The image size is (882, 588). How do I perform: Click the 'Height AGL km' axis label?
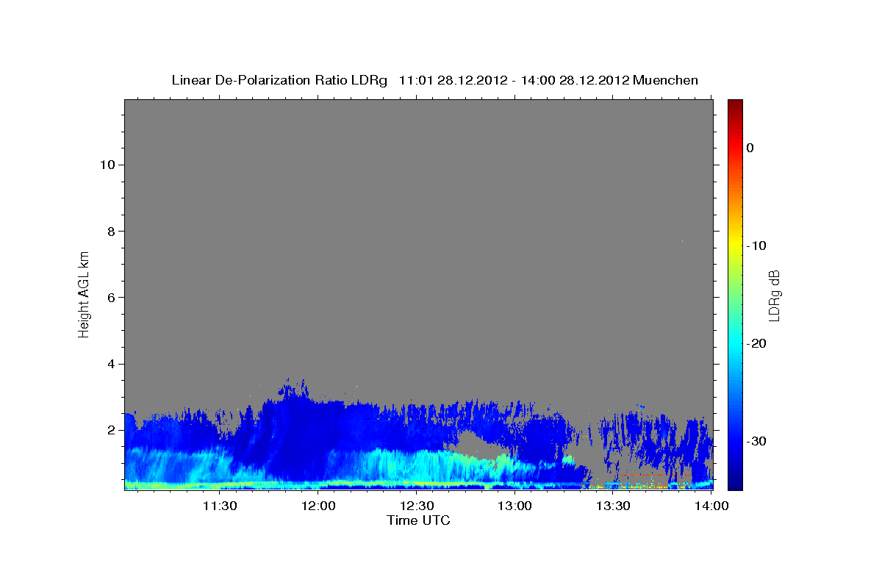point(84,293)
